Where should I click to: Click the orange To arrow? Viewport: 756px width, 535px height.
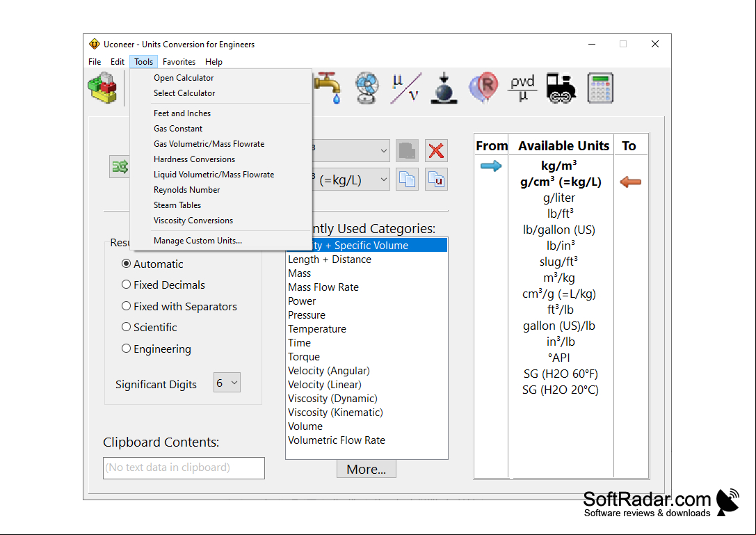(631, 182)
